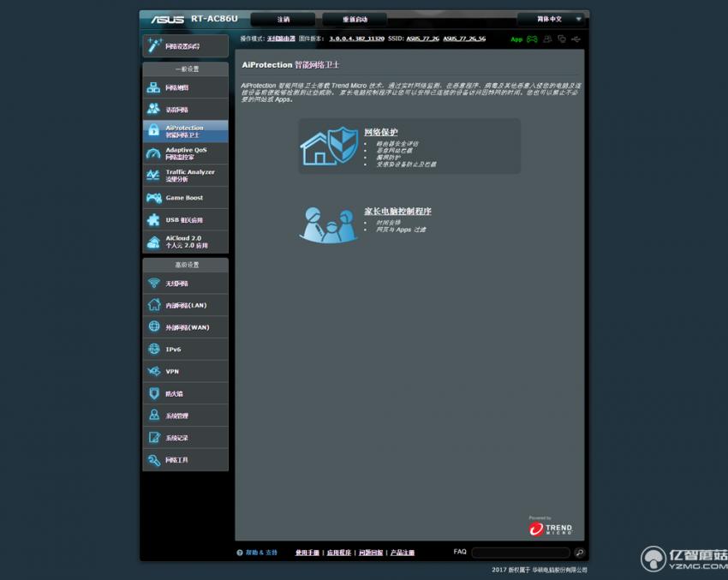Viewport: 728px width, 580px height.
Task: Click the overlapping windows status icon
Action: (562, 39)
